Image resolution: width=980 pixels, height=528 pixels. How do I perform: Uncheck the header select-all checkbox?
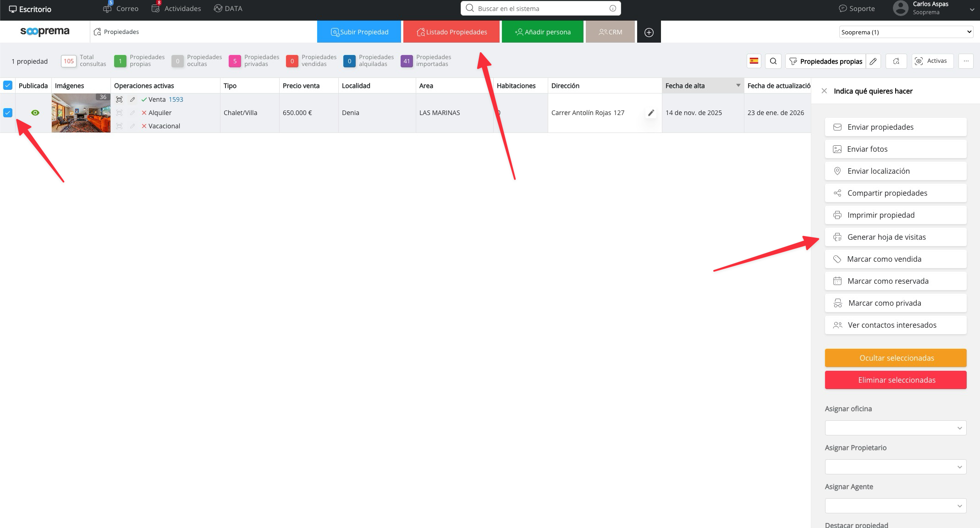tap(8, 85)
